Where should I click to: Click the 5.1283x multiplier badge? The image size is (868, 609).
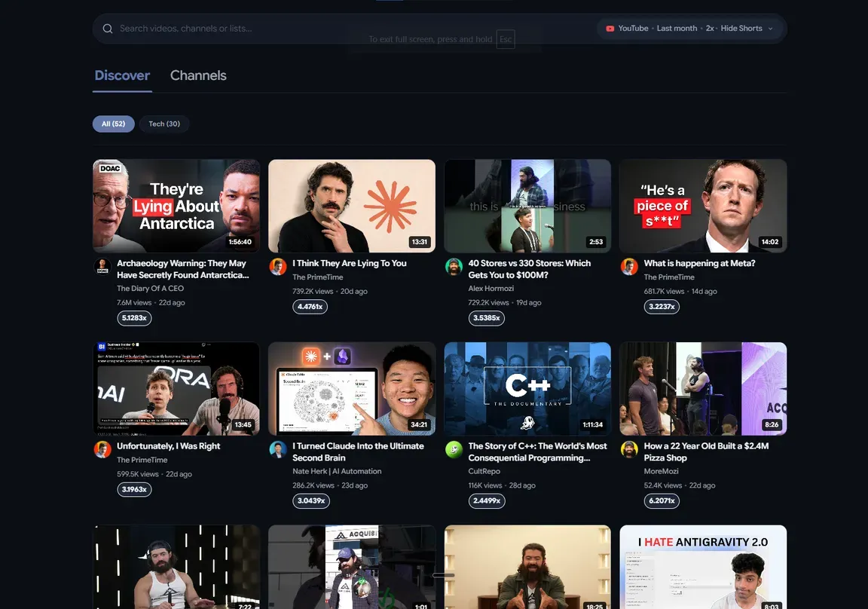pos(135,318)
